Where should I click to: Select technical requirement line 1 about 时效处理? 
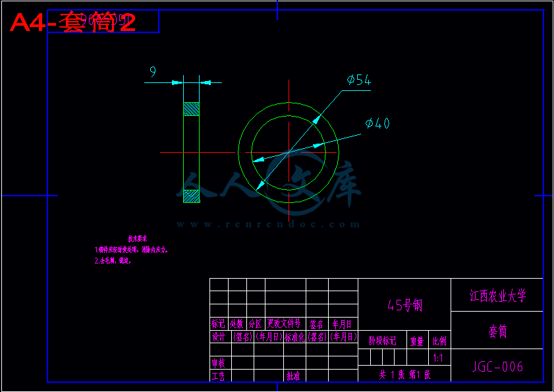pos(131,250)
